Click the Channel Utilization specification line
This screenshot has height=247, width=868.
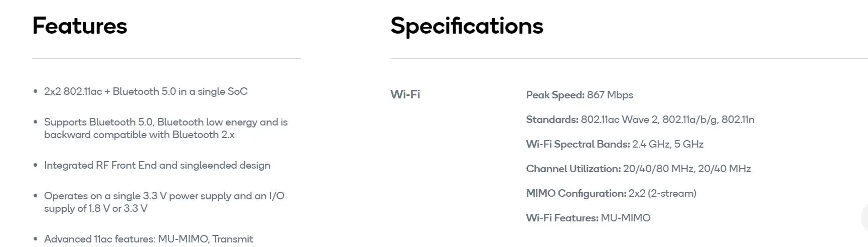(638, 169)
